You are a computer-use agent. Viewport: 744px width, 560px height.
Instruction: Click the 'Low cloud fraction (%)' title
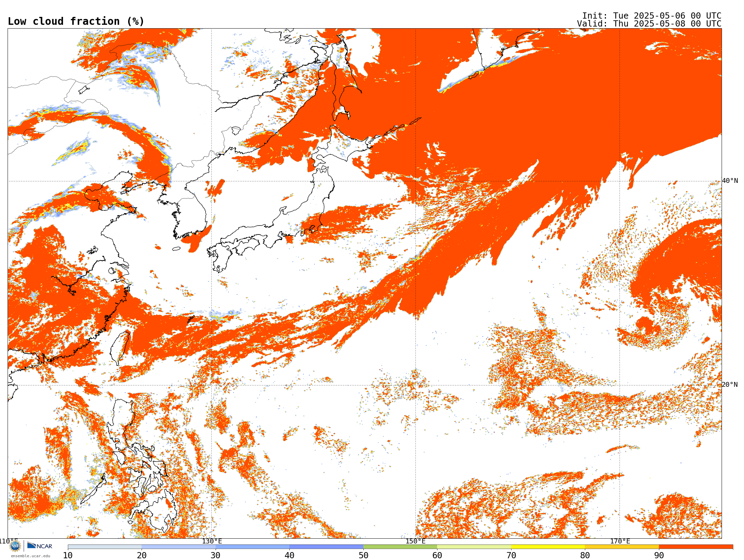tap(76, 21)
